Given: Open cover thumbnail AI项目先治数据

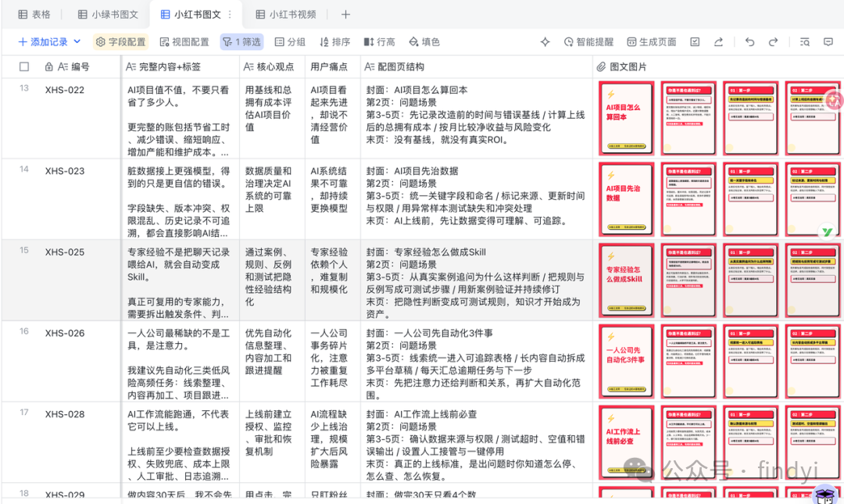Looking at the screenshot, I should pos(627,199).
